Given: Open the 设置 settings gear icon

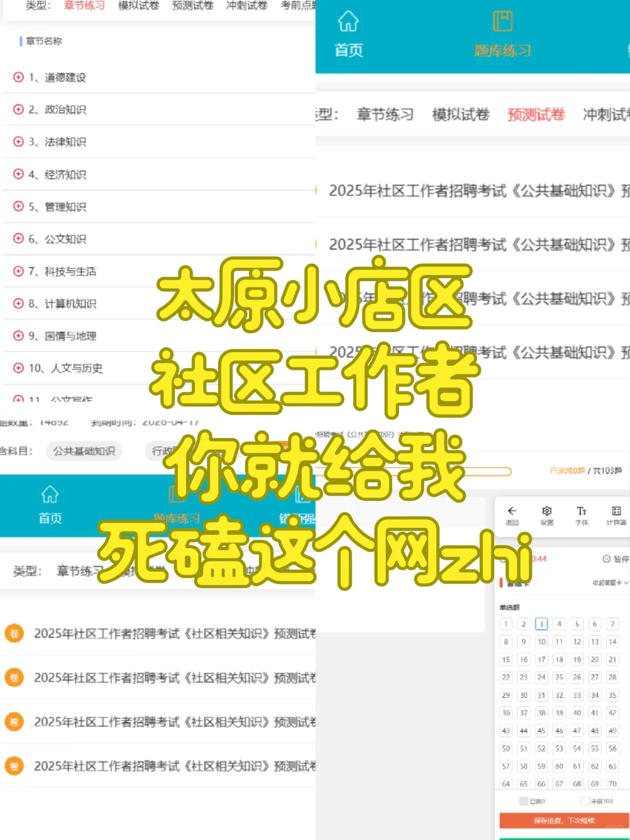Looking at the screenshot, I should pos(547,510).
